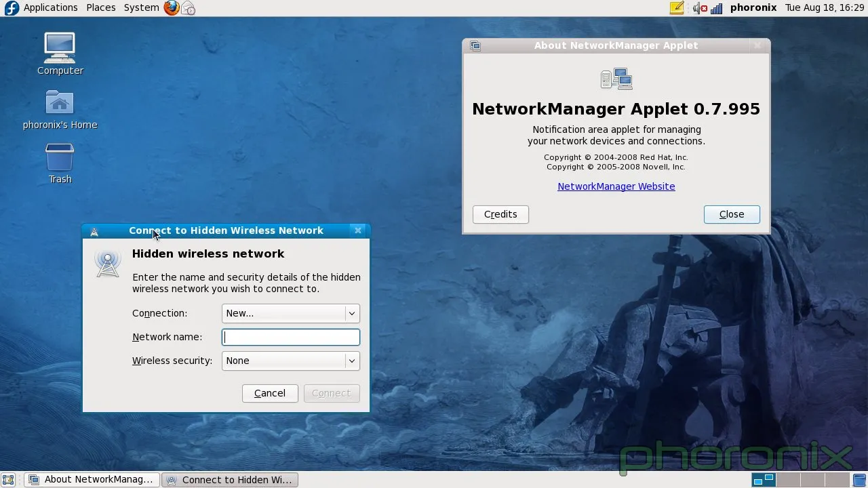
Task: Switch to the third workspace in the switcher
Action: click(x=812, y=480)
